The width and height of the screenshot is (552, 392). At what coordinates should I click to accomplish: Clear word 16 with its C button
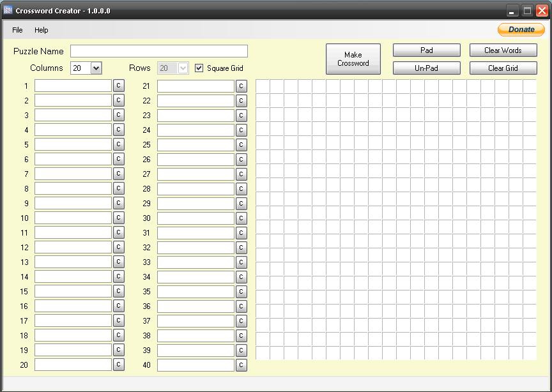(119, 306)
